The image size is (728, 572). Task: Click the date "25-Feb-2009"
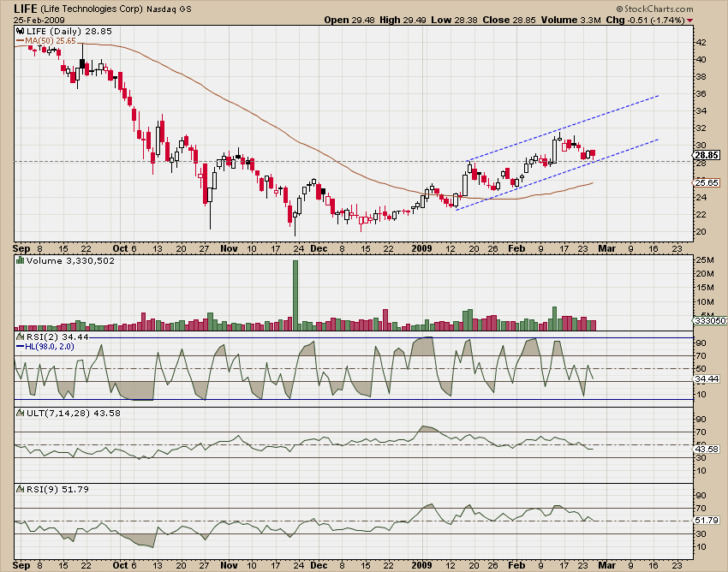pos(39,20)
